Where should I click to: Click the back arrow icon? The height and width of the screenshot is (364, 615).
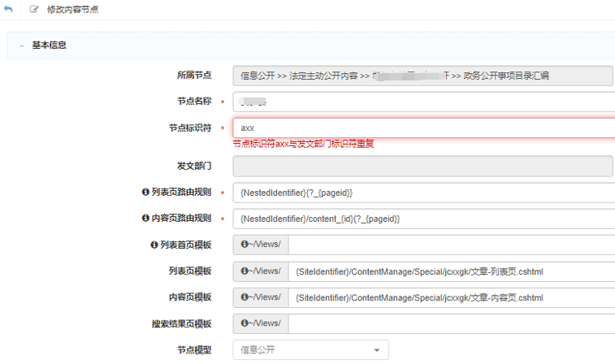(9, 9)
